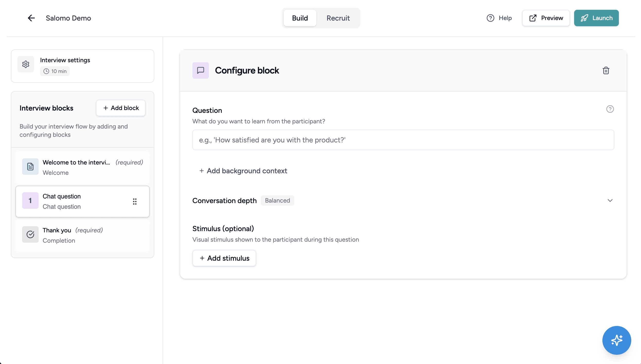Click the drag handle on Chat question block

point(135,202)
